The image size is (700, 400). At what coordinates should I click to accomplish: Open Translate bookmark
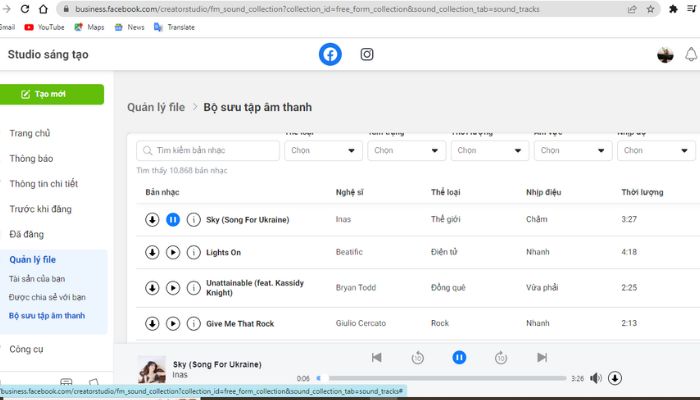click(x=174, y=27)
